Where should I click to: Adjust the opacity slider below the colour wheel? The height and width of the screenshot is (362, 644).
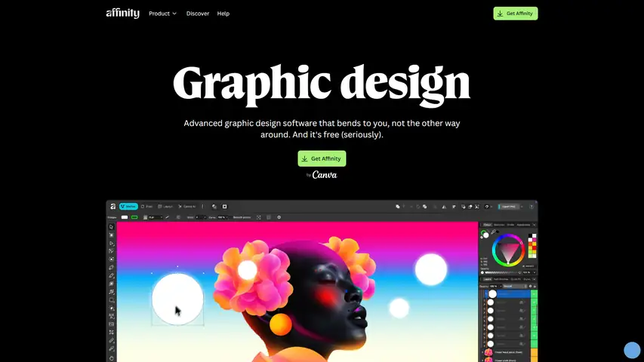click(x=501, y=272)
